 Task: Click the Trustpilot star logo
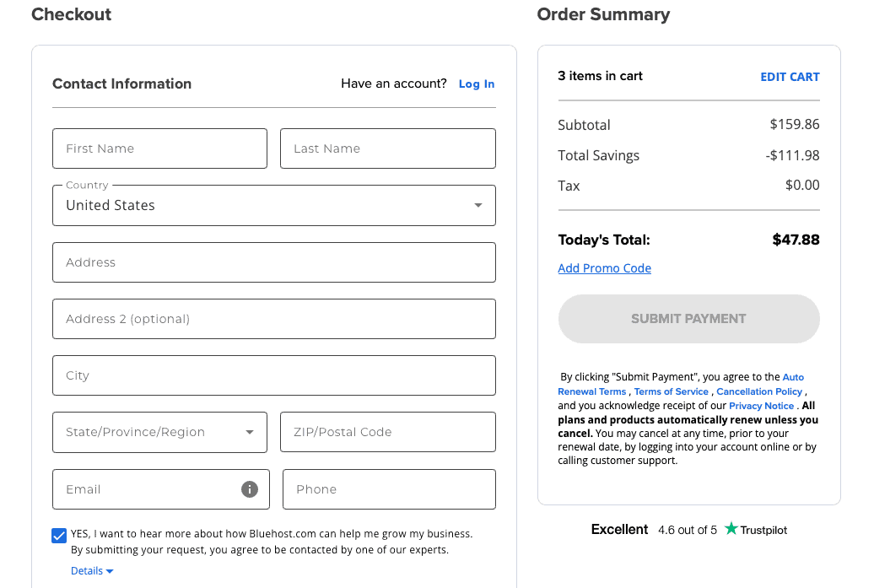(731, 529)
